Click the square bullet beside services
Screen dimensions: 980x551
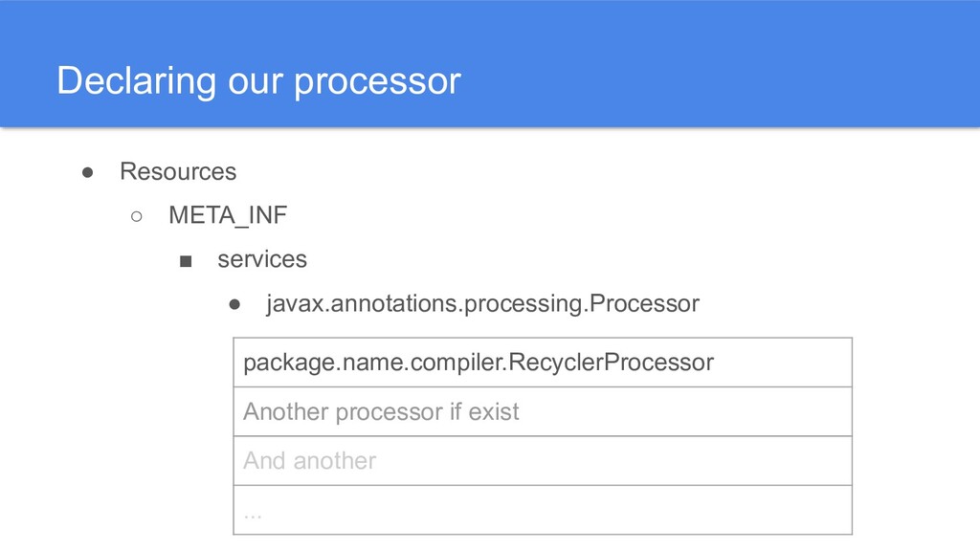pos(186,260)
